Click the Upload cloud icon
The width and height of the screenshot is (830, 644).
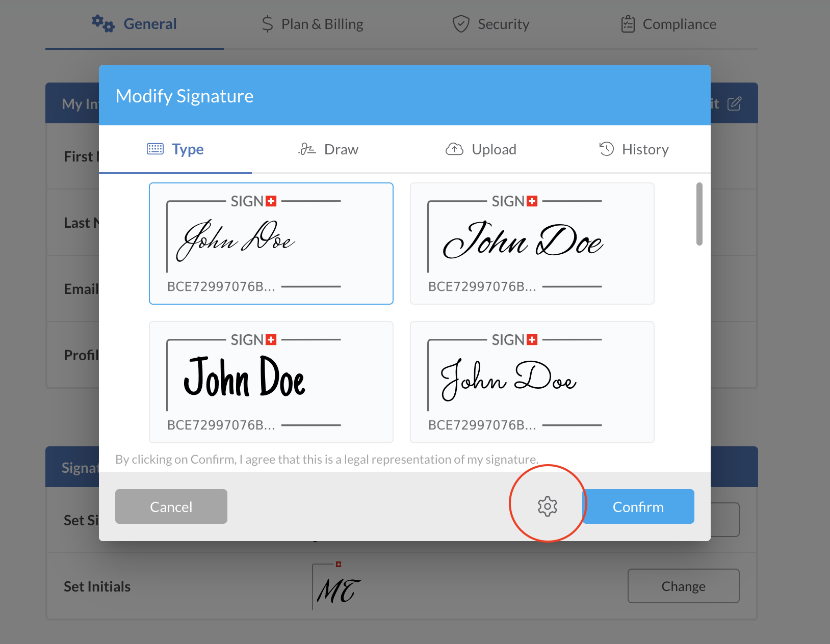[x=454, y=149]
